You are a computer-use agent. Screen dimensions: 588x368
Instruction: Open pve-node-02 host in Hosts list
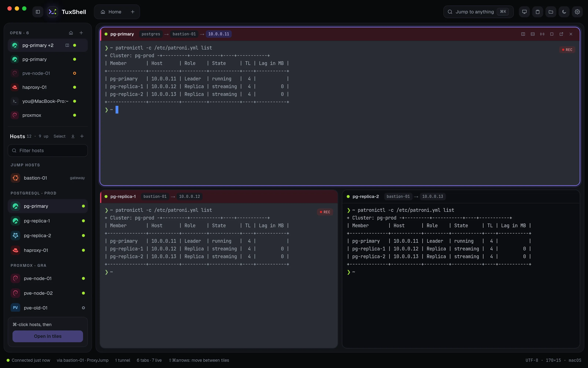click(48, 293)
